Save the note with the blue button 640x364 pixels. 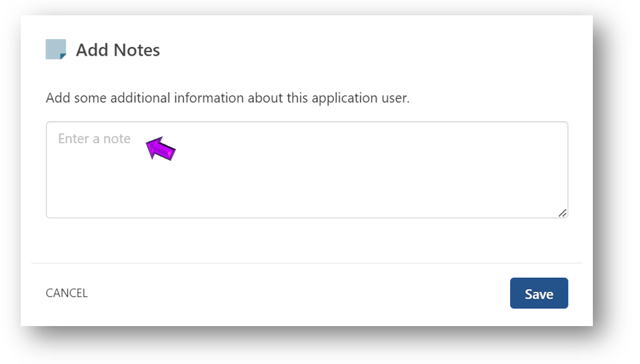tap(539, 293)
